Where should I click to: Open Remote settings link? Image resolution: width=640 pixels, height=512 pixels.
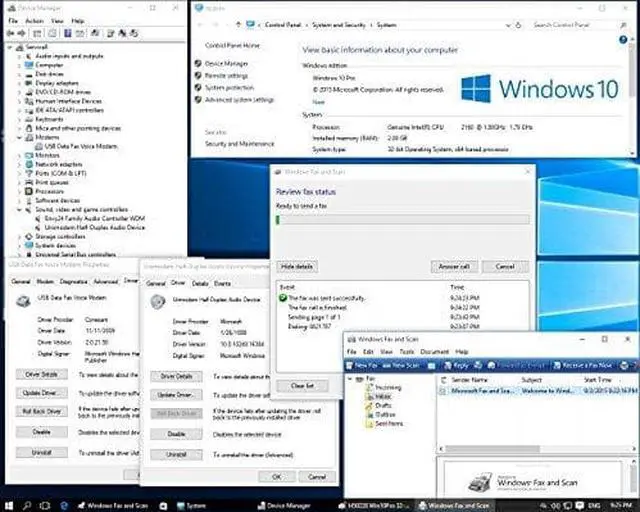pyautogui.click(x=226, y=76)
